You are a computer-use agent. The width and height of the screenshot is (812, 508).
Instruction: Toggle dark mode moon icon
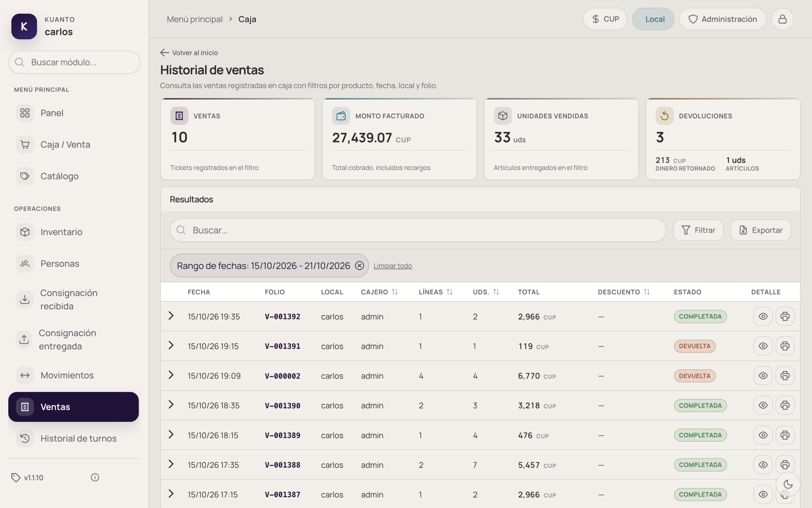[788, 484]
